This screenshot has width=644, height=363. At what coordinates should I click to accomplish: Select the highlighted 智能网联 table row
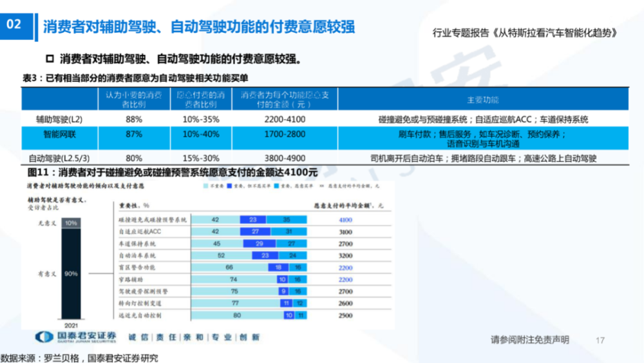pos(325,139)
